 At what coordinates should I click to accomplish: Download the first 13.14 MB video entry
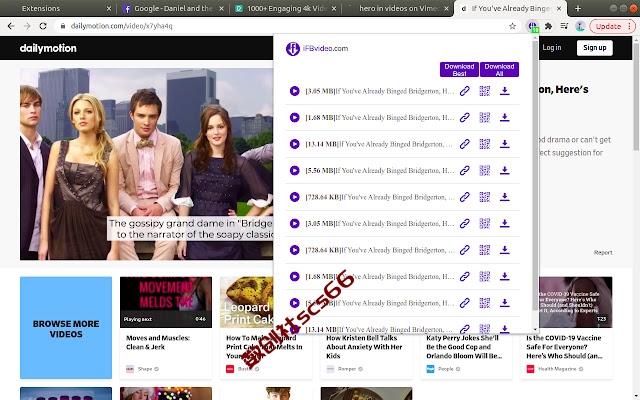(x=504, y=144)
